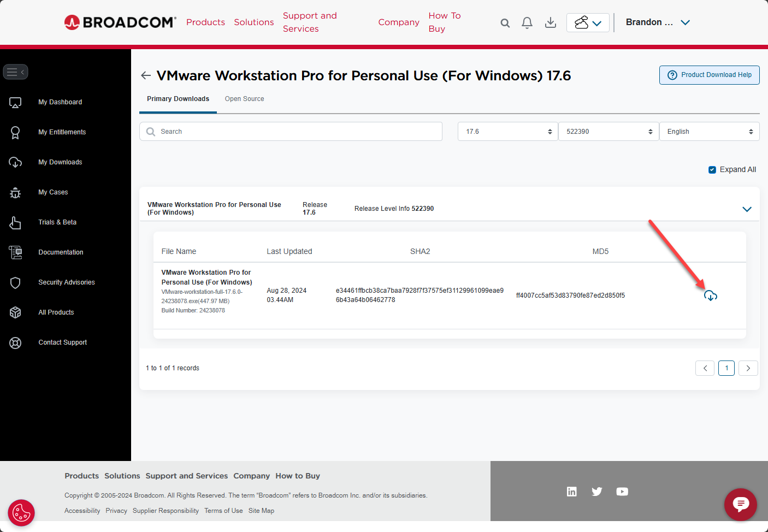Open the Company menu in header

(x=399, y=22)
